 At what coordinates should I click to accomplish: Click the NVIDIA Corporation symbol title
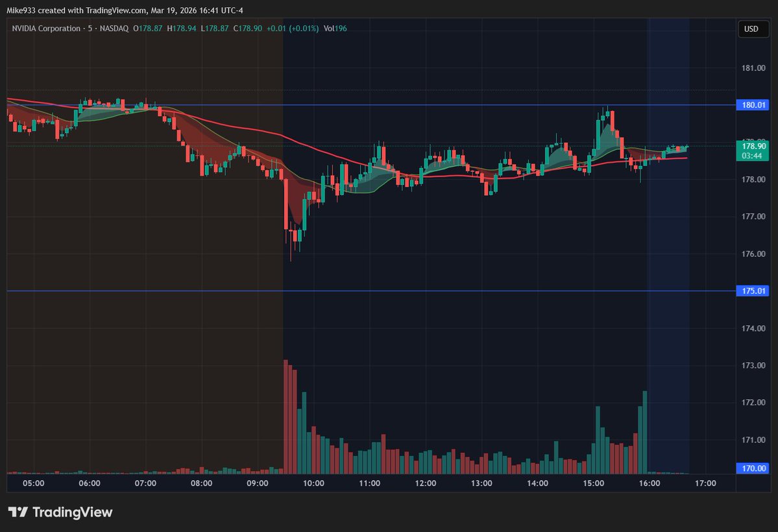pyautogui.click(x=45, y=29)
